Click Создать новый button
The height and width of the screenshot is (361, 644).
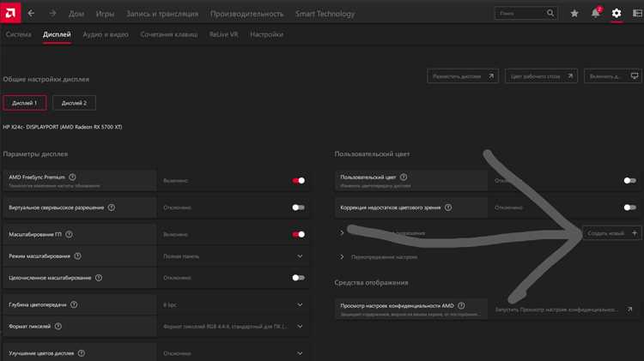(611, 233)
